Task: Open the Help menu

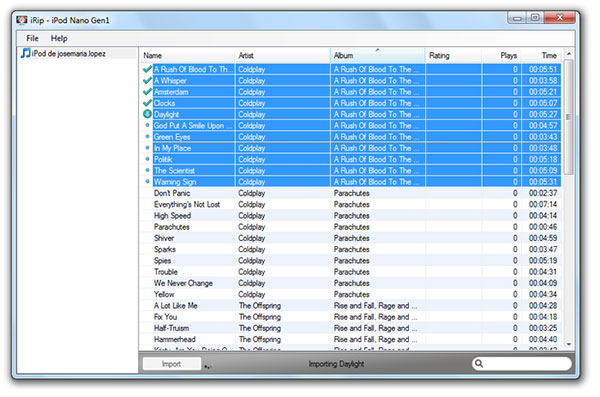Action: click(59, 38)
